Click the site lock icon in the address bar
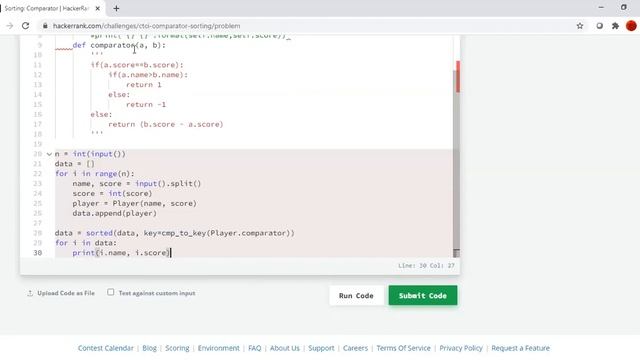 pos(45,26)
